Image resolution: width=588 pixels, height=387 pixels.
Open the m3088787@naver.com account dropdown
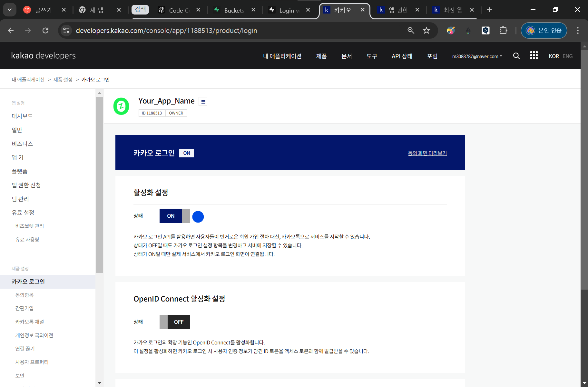pyautogui.click(x=477, y=56)
